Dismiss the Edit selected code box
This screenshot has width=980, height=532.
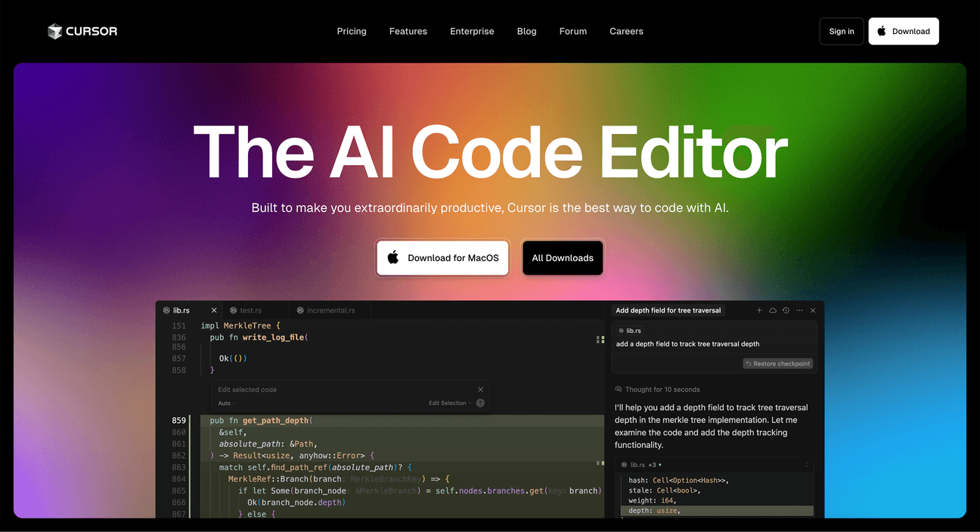[480, 390]
